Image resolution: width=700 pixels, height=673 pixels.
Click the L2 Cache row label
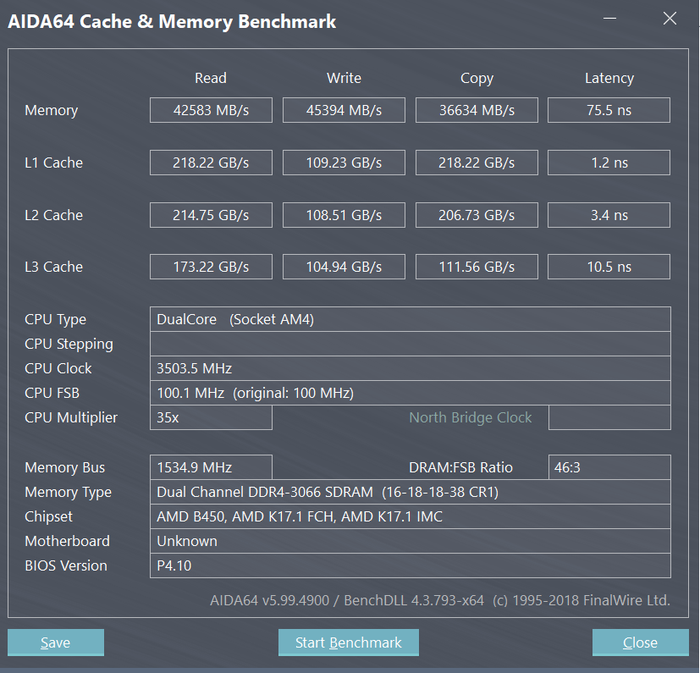pyautogui.click(x=54, y=215)
